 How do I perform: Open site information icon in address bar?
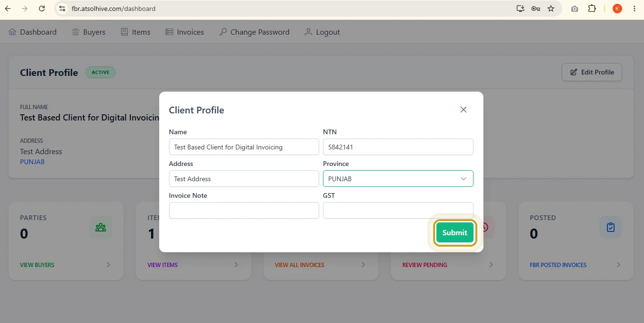coord(62,9)
